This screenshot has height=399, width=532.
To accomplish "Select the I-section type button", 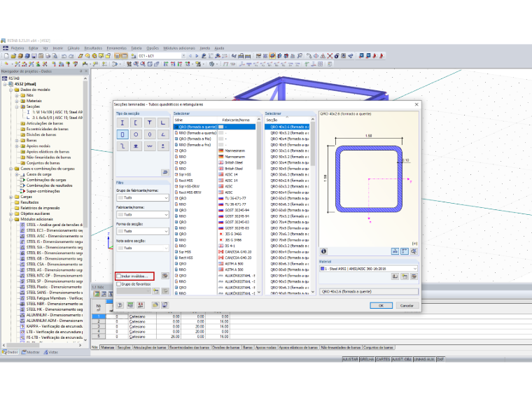I will 122,122.
